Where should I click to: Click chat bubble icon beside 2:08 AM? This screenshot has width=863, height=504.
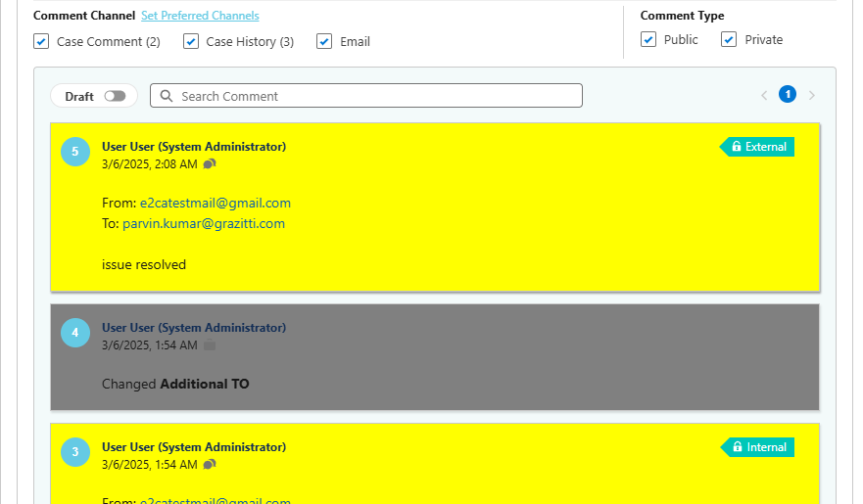point(210,164)
